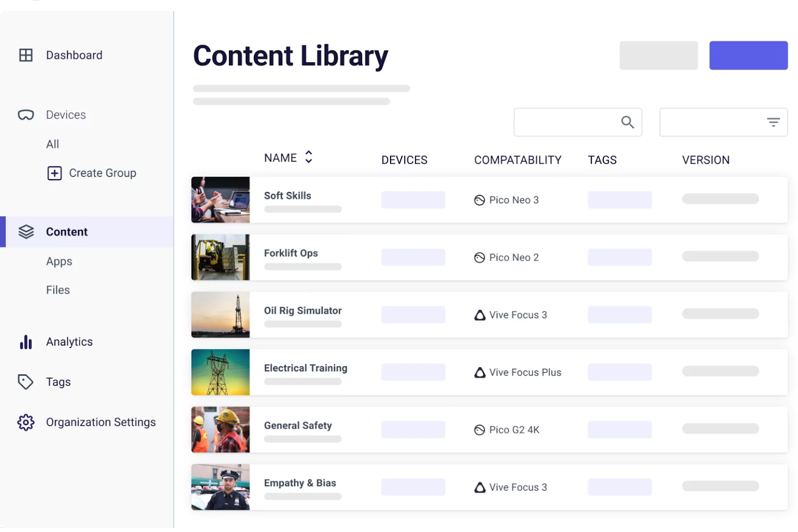Open the Files section under Content
This screenshot has width=798, height=532.
point(57,289)
